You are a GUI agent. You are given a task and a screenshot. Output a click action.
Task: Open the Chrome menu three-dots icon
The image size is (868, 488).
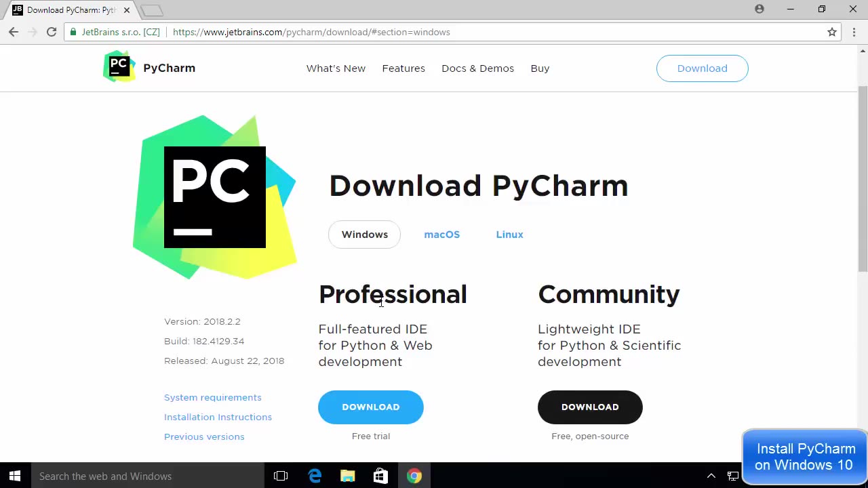point(854,32)
